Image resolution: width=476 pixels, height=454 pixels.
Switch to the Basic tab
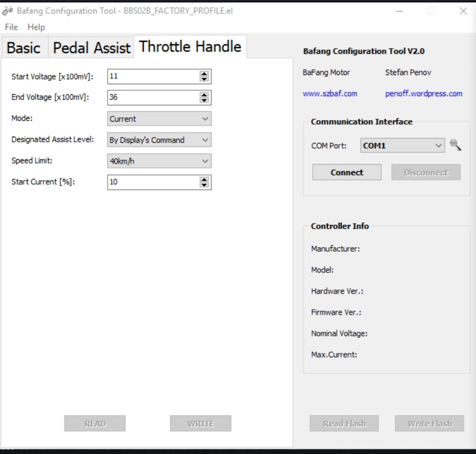click(x=24, y=48)
